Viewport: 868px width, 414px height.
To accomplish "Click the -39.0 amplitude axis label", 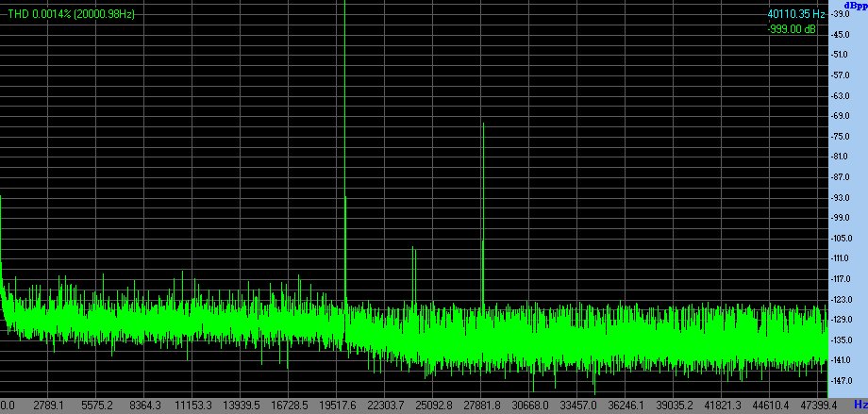I will pyautogui.click(x=841, y=14).
